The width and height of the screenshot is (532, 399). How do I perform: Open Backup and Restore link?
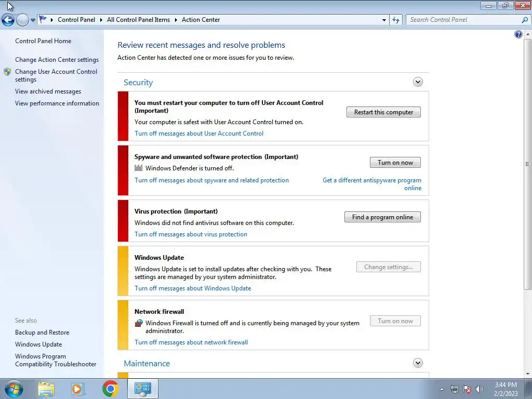42,332
